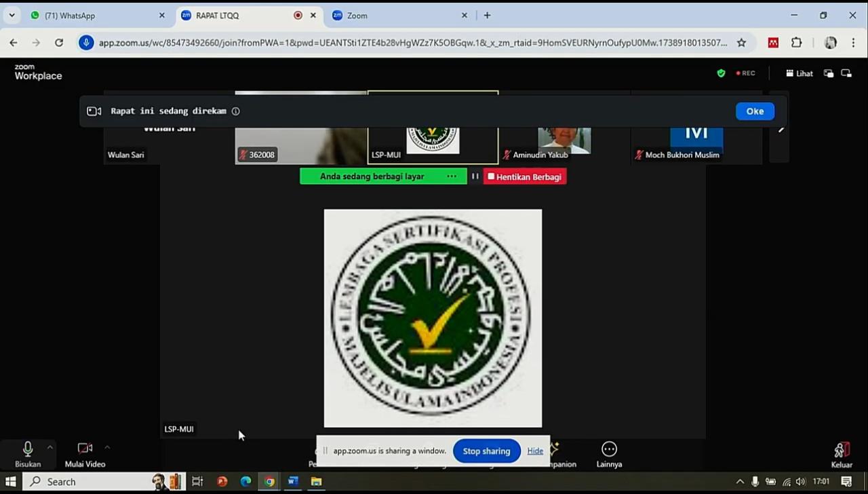The width and height of the screenshot is (868, 494).
Task: Open the recording info icon in the notice
Action: coord(235,111)
